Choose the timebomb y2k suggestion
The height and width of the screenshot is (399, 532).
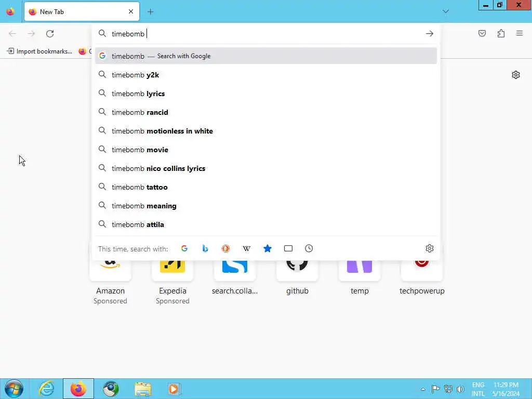point(266,75)
